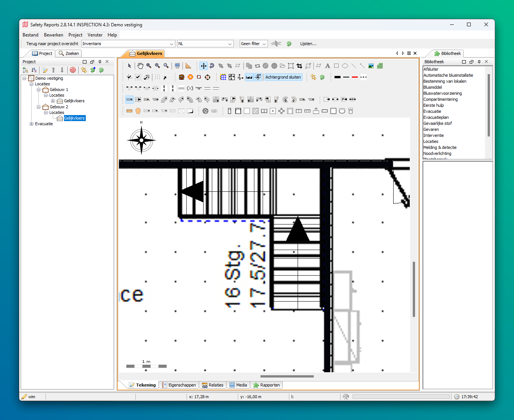The image size is (514, 420).
Task: Select the text tool letter A
Action: [327, 66]
